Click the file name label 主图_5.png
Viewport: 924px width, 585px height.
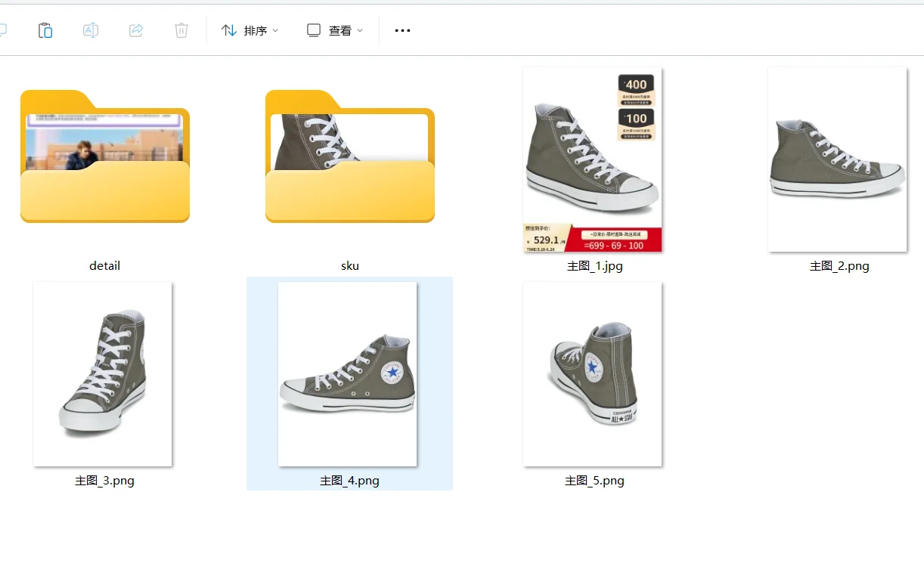pyautogui.click(x=594, y=481)
